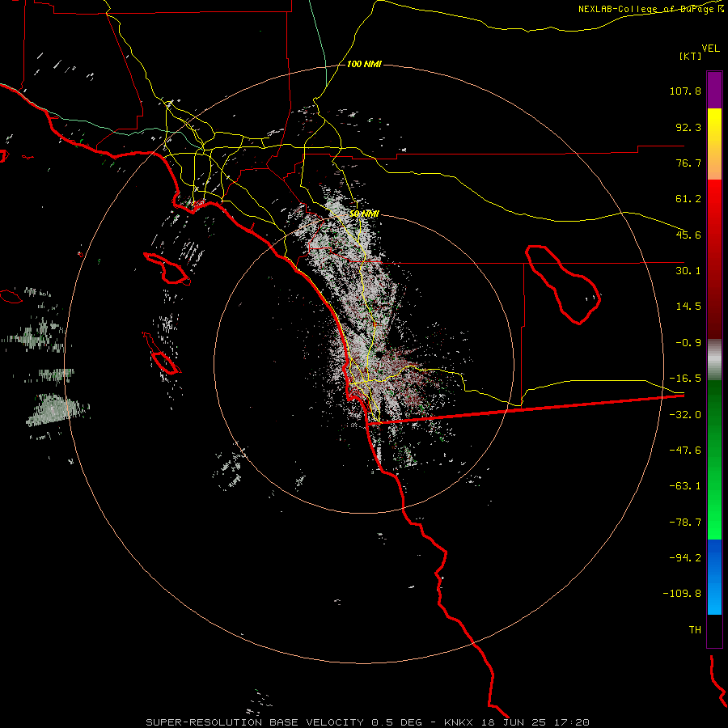Pick the purple segment of velocity scale
The image size is (728, 728).
point(714,90)
